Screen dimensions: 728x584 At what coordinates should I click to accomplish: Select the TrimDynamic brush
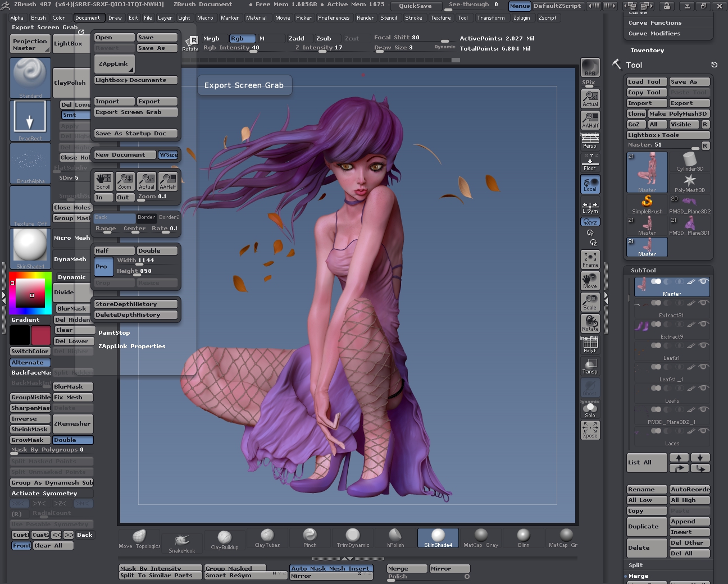(353, 538)
